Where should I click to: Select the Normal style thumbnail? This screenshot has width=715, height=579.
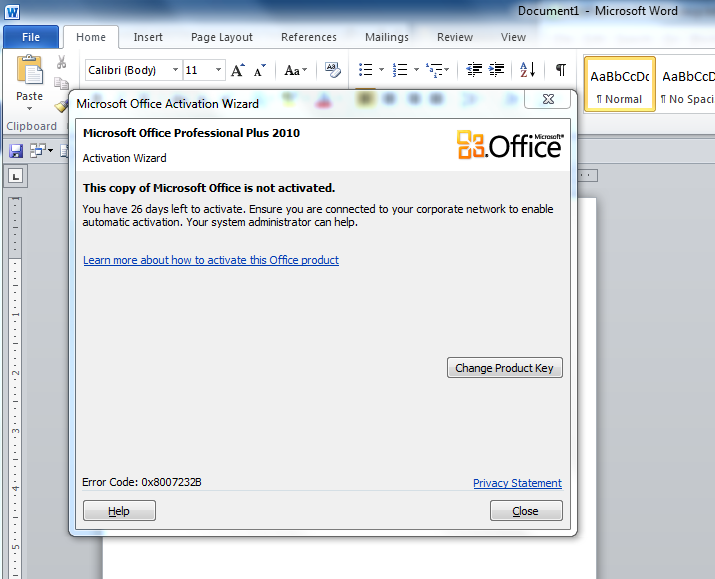click(619, 84)
